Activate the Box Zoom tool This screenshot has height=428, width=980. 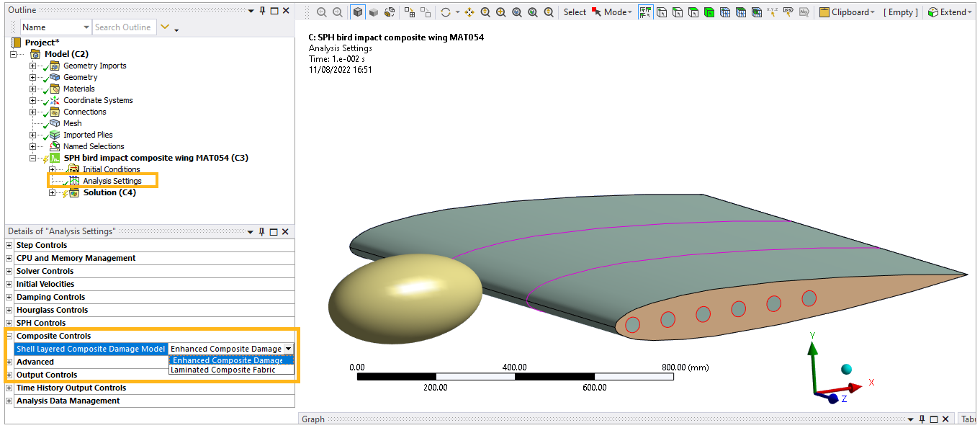click(x=499, y=12)
